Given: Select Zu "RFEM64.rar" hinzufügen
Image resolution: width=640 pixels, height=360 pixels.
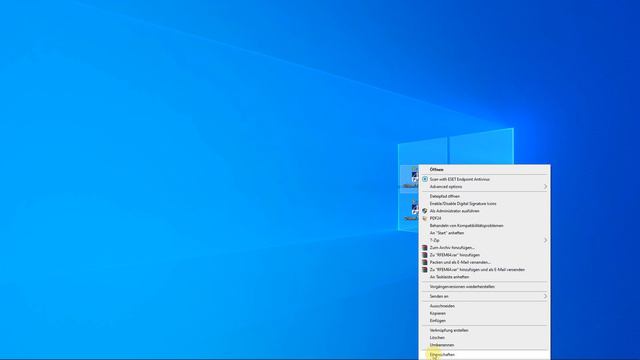Looking at the screenshot, I should 484,255.
